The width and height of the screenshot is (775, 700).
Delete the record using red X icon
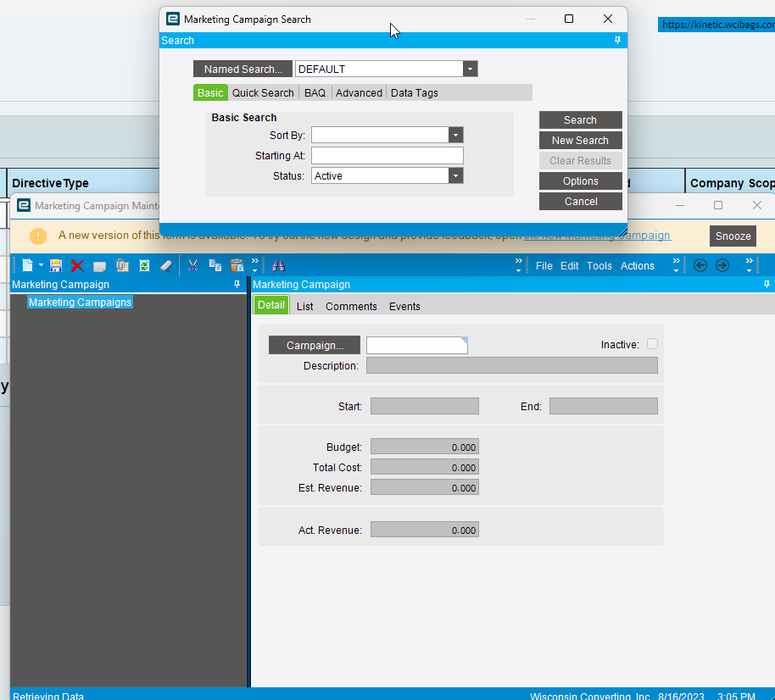[77, 266]
